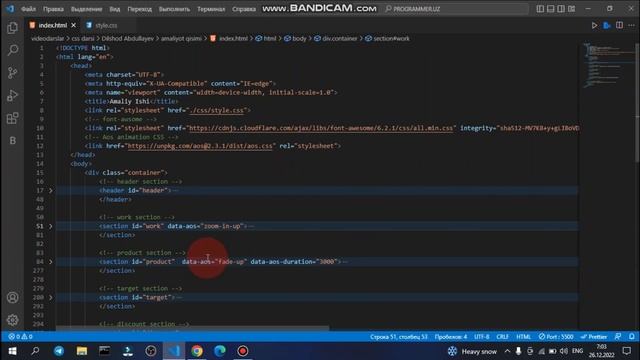This screenshot has width=640, height=360.
Task: Open the Manage gear icon
Action: click(13, 320)
